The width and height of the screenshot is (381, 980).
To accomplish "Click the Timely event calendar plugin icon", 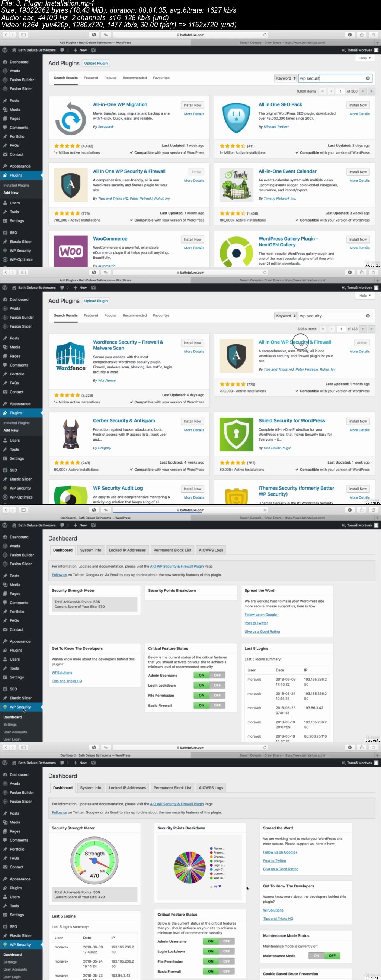I will click(x=236, y=185).
